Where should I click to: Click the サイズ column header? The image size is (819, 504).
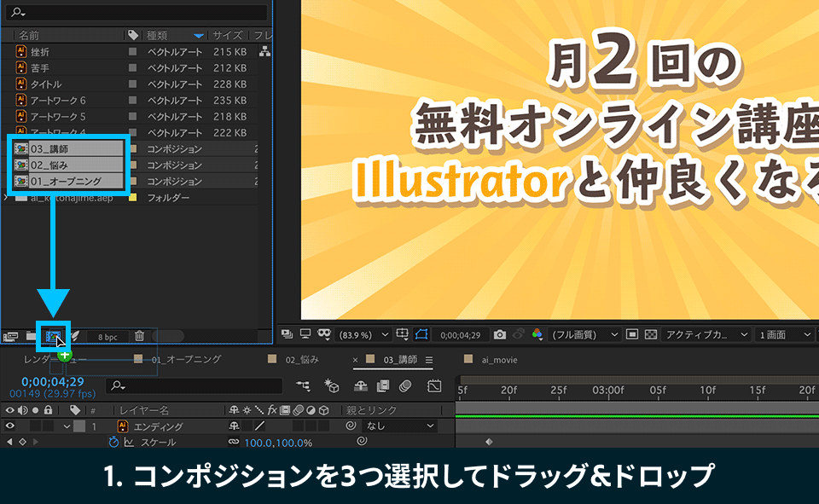(227, 36)
